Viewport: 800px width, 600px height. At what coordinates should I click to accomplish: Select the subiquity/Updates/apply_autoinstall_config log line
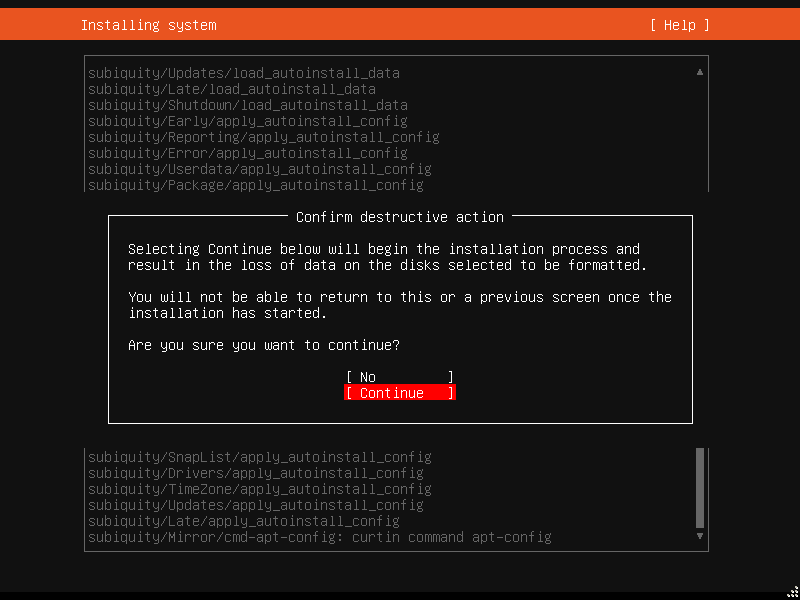click(256, 505)
